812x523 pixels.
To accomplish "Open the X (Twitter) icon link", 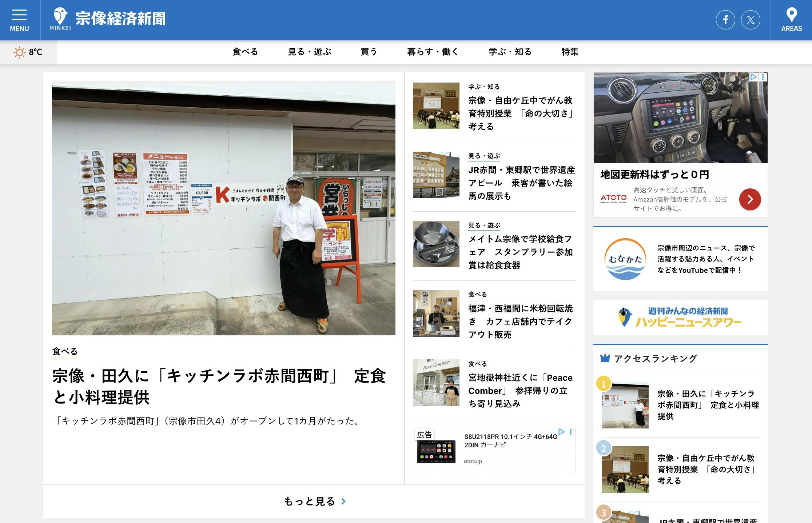I will click(751, 20).
